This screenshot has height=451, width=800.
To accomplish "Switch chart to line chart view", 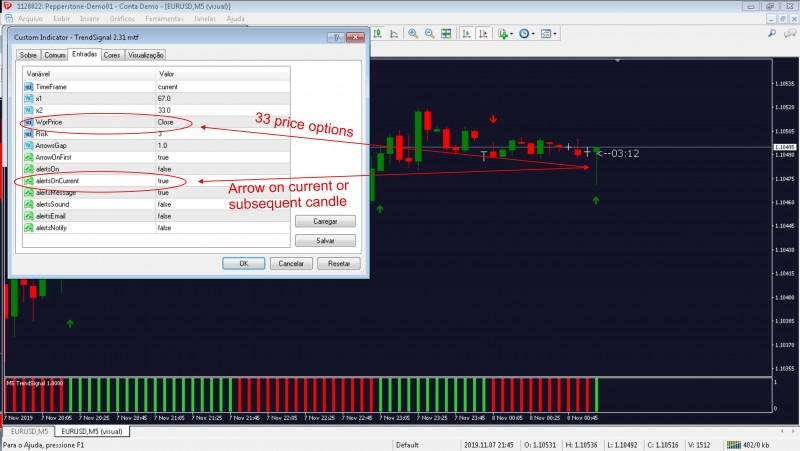I will click(394, 34).
